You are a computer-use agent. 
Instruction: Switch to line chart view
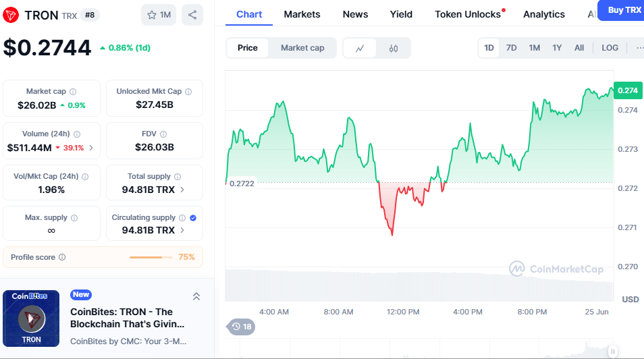360,48
